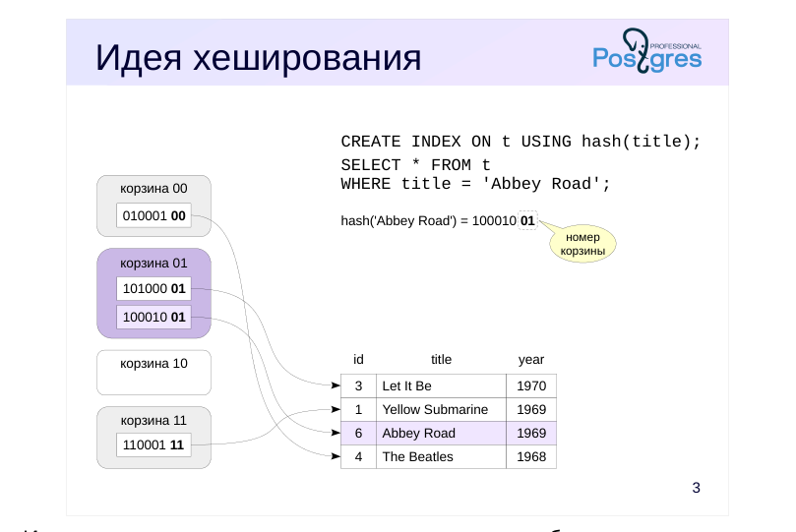Click the yellow 'номер корзины' callout bubble
Viewport: 796px width, 532px height.
[x=582, y=244]
